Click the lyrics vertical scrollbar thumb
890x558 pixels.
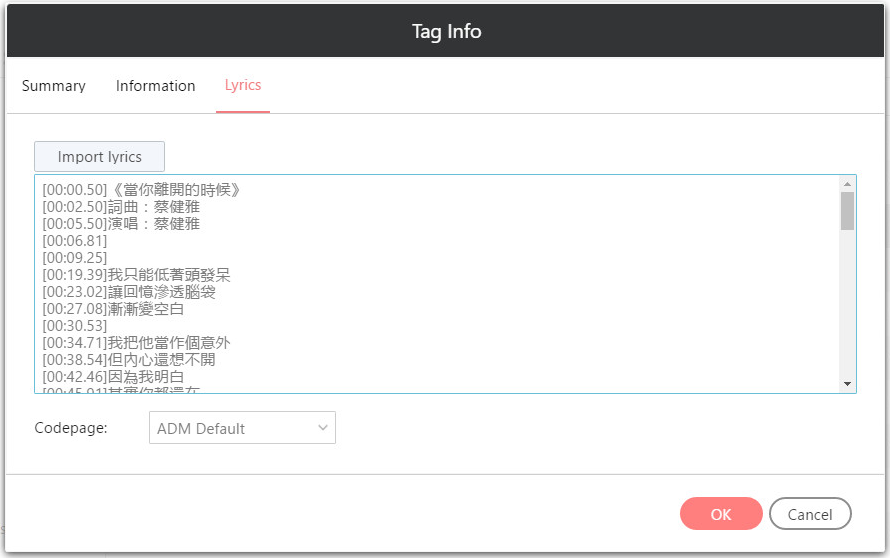pyautogui.click(x=847, y=211)
